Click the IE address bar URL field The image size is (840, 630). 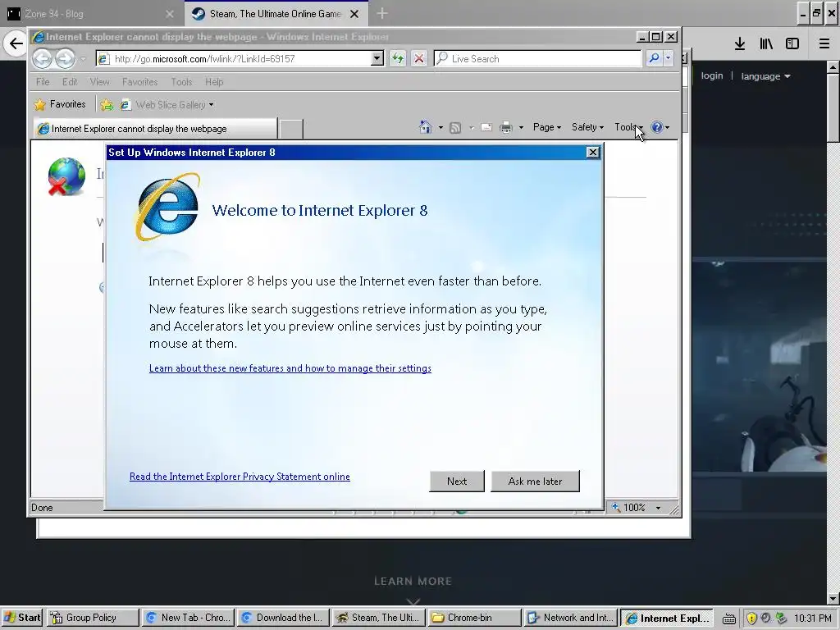pos(241,59)
